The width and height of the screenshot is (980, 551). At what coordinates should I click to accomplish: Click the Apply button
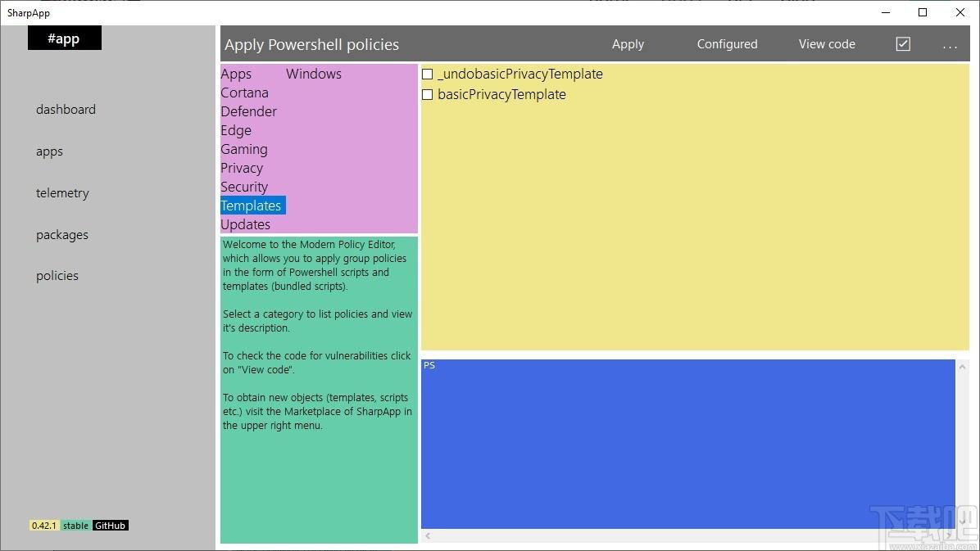click(x=628, y=43)
